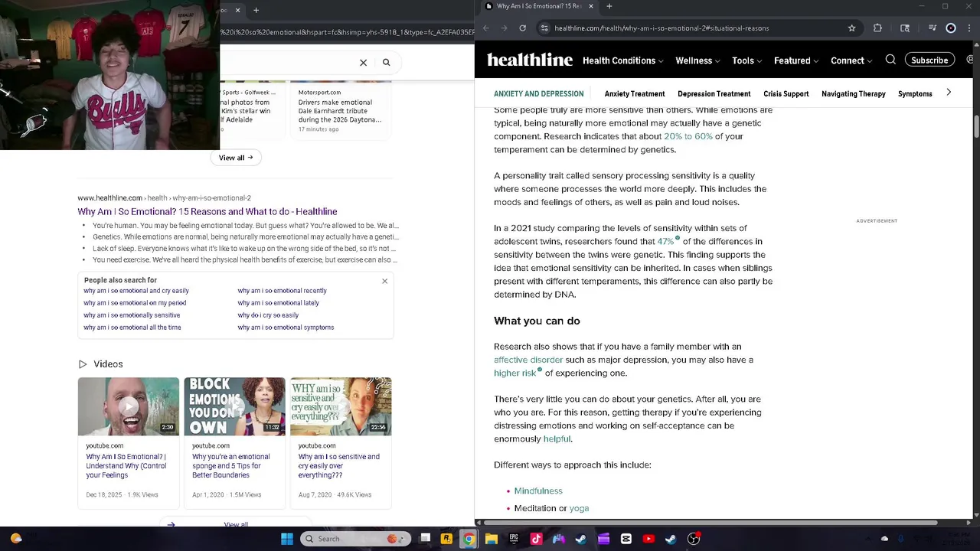Open the Mindfulness link

(x=538, y=491)
